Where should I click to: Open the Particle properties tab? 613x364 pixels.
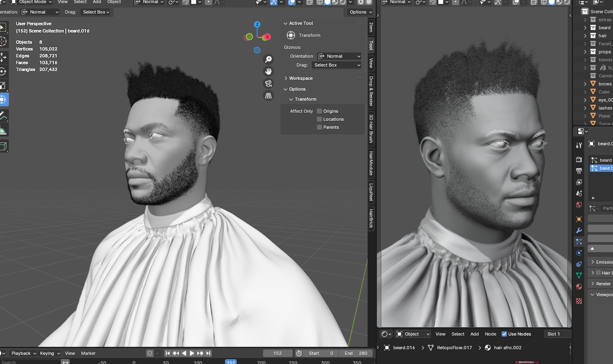click(579, 242)
